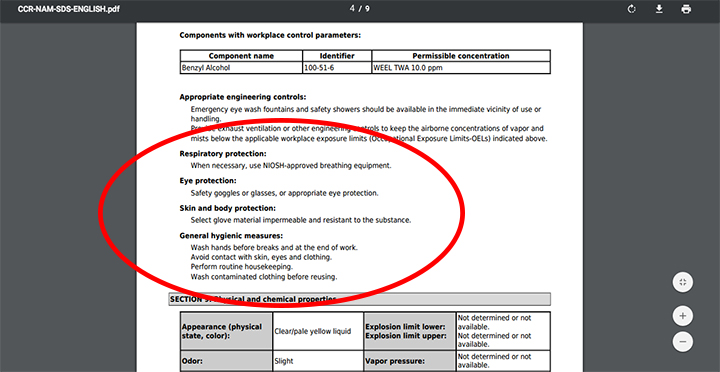
Task: Fit page to window button
Action: [683, 282]
